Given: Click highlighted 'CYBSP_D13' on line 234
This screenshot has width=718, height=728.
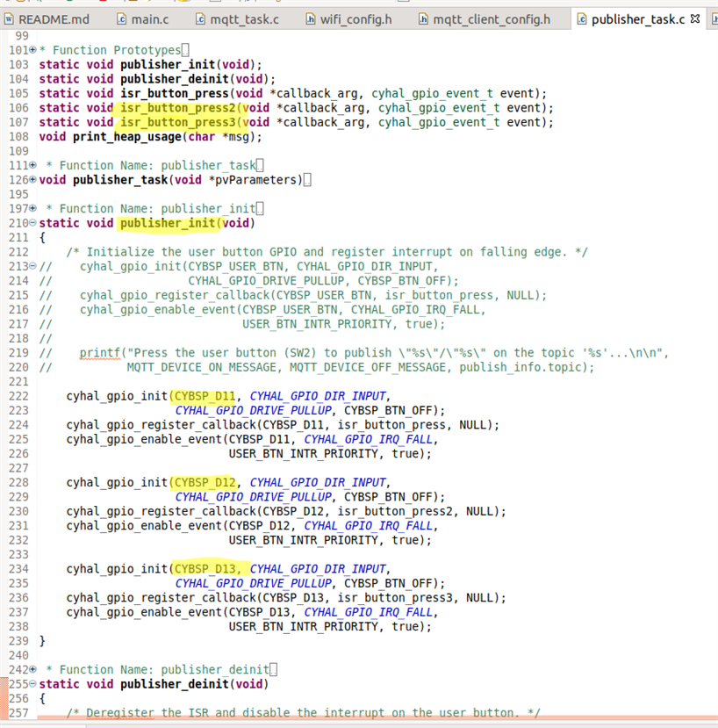Looking at the screenshot, I should click(205, 569).
